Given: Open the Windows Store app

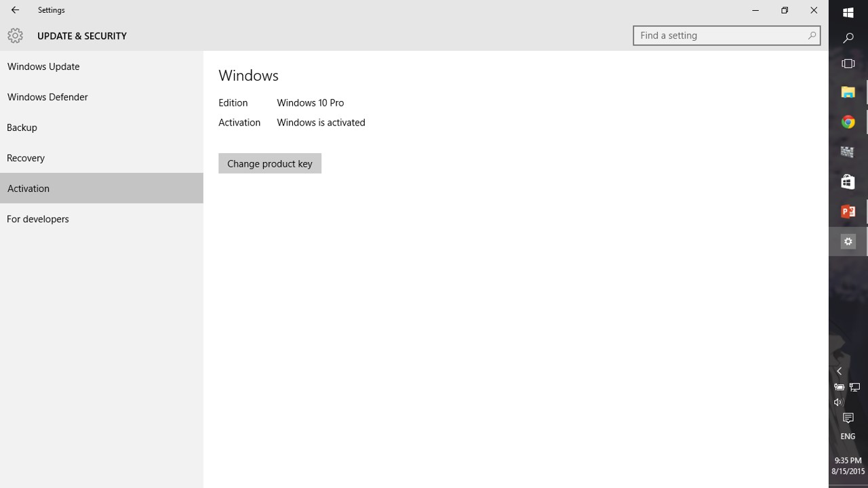Looking at the screenshot, I should click(848, 182).
